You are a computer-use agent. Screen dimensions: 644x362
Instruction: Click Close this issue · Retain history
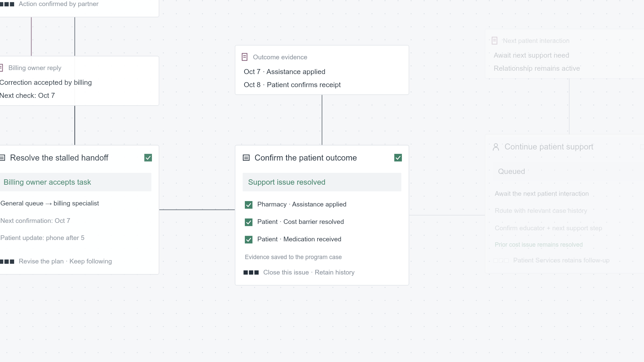tap(309, 273)
